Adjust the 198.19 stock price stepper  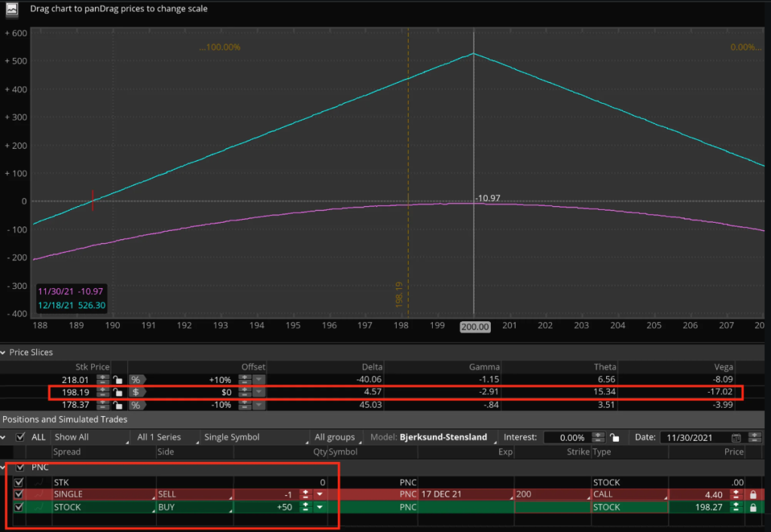(x=102, y=392)
